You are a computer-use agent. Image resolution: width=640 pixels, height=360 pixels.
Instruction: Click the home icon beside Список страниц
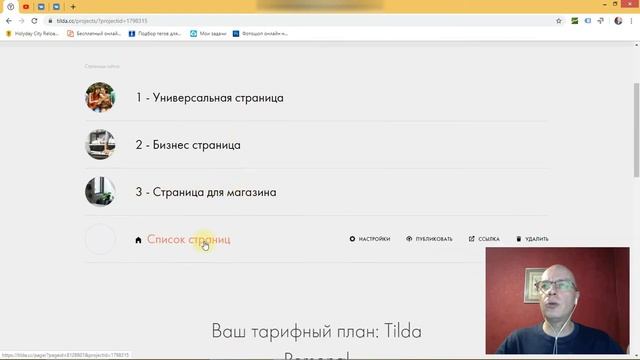point(138,240)
